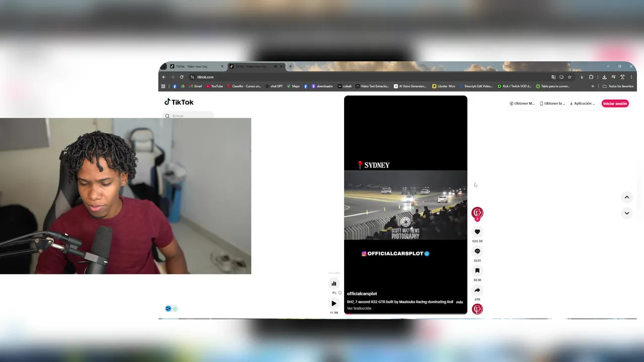Open the Chrome three-dot menu
Image resolution: width=644 pixels, height=362 pixels.
click(631, 77)
